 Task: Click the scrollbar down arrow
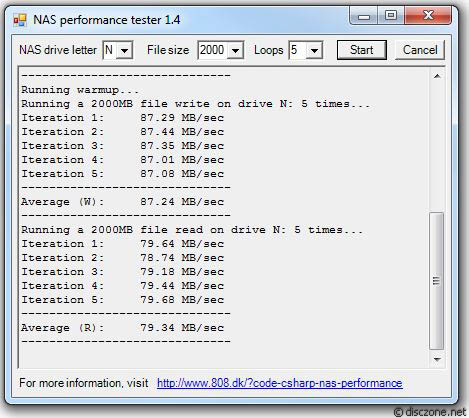tap(437, 359)
